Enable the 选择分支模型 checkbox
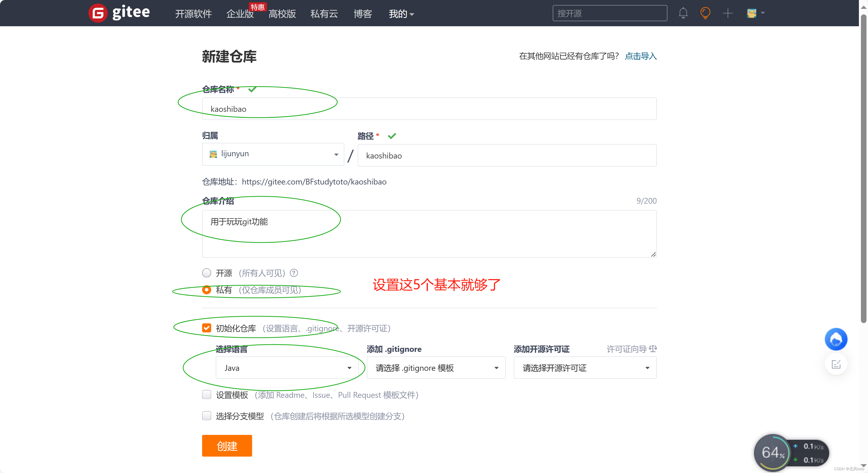868x473 pixels. click(x=207, y=416)
